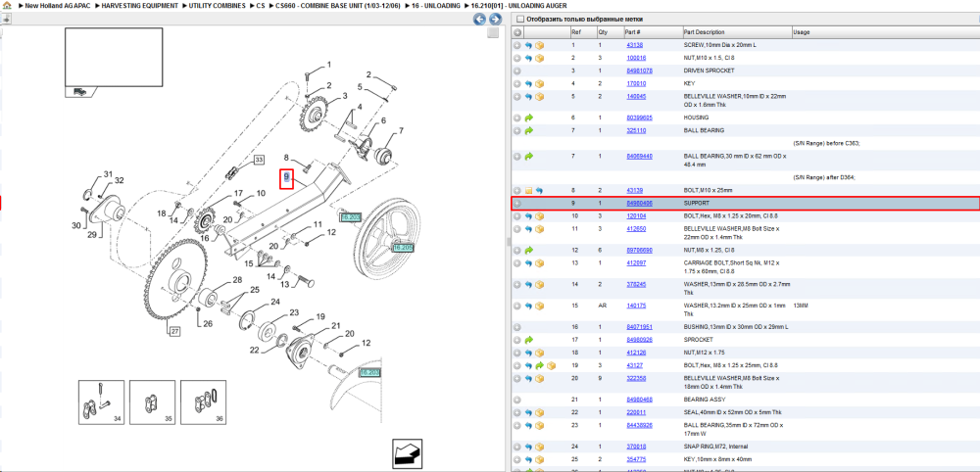
Task: Navigate to next diagram with right arrow
Action: pos(494,19)
